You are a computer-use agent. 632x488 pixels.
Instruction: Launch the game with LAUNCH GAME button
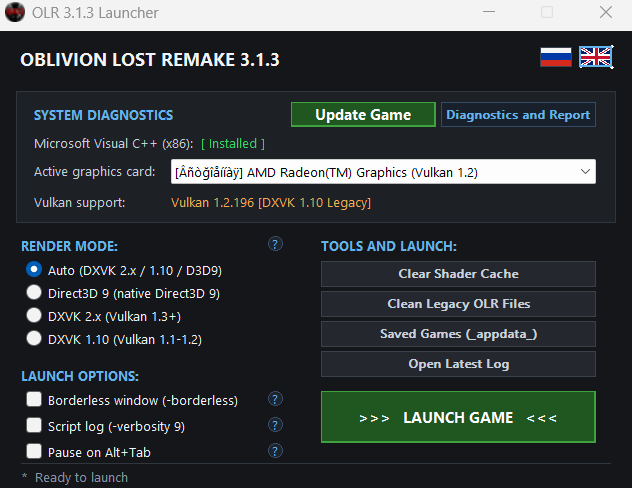[458, 417]
